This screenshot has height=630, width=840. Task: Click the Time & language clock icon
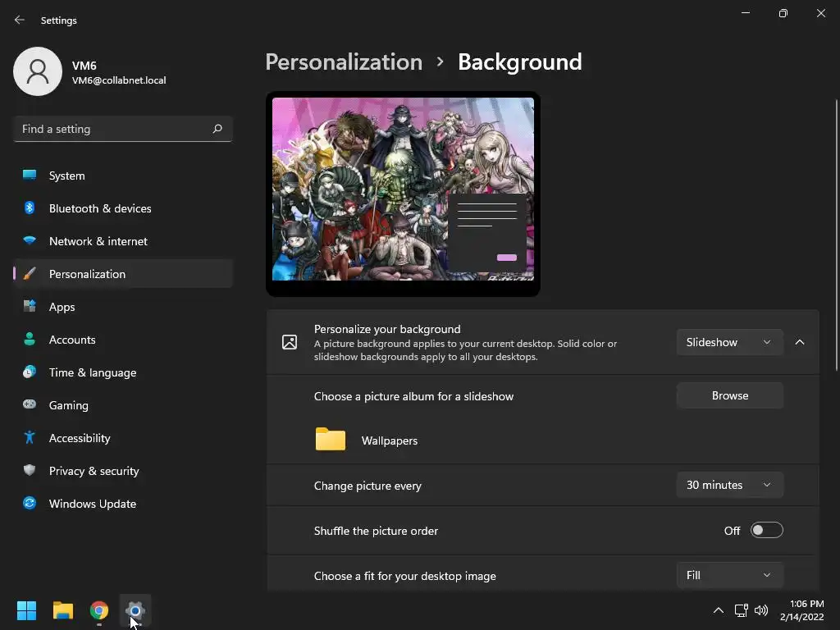(30, 372)
